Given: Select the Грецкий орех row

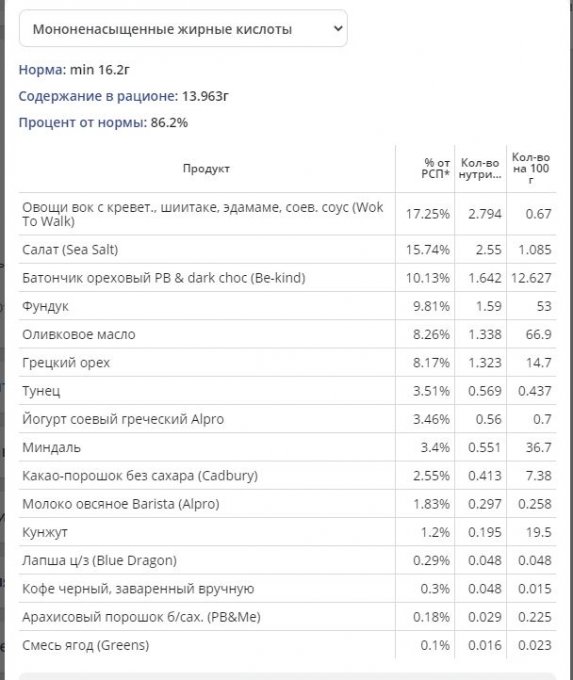Looking at the screenshot, I should tap(287, 362).
